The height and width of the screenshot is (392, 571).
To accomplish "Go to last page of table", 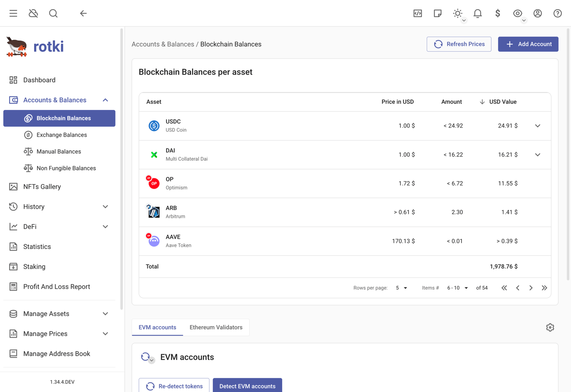I will tap(544, 288).
